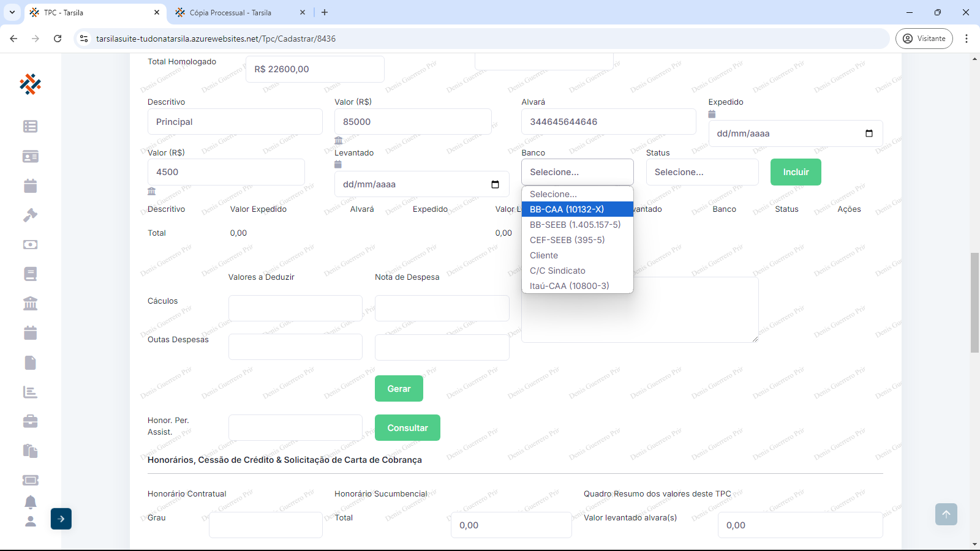Image resolution: width=980 pixels, height=551 pixels.
Task: Open the bar chart icon in the sidebar
Action: tap(30, 392)
